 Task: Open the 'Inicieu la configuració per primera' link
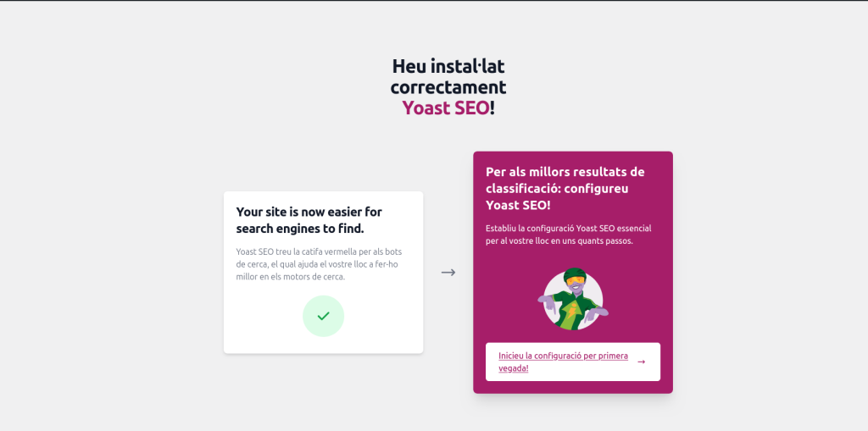(563, 356)
